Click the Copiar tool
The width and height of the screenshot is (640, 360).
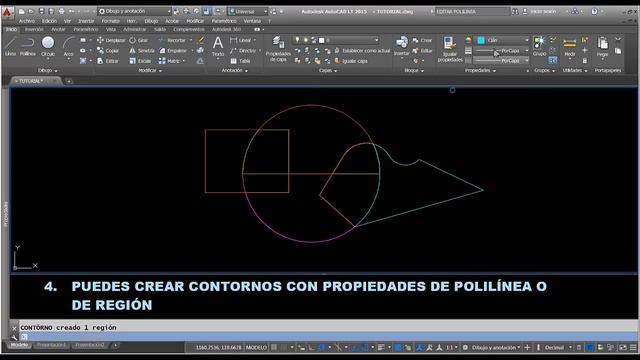click(x=108, y=51)
